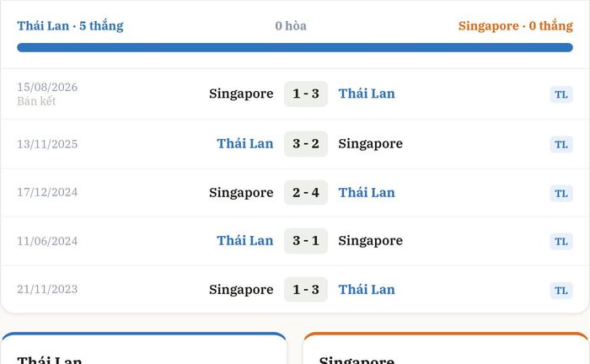Open the 3 - 2 score from 13/11/2025
Screen dimensions: 590x364
[305, 143]
